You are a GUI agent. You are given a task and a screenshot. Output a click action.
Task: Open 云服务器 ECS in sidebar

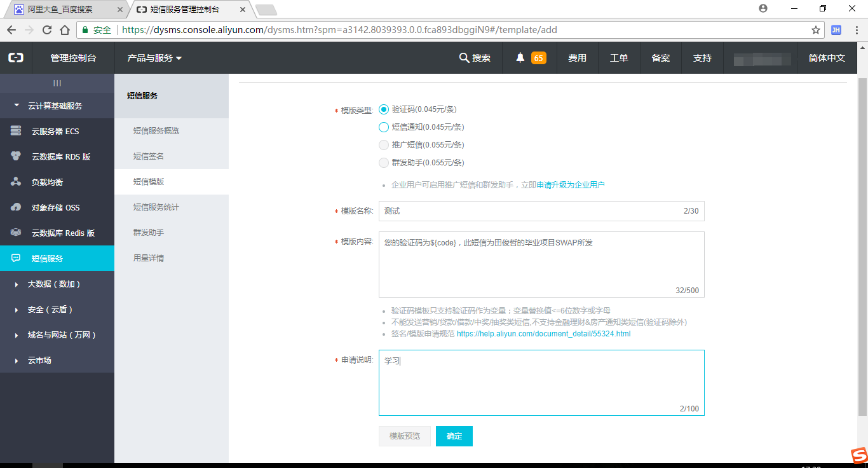55,131
